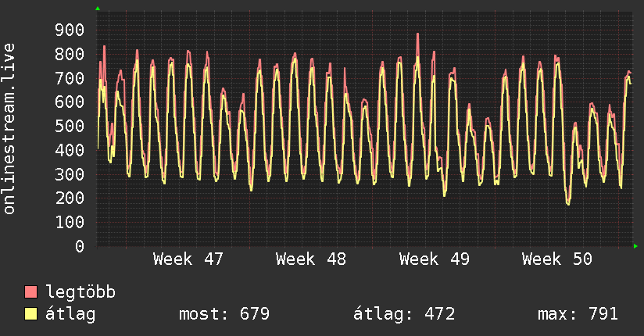Screen dimensions: 644x336
Task: Click the 800 y-axis tick label
Action: point(70,54)
